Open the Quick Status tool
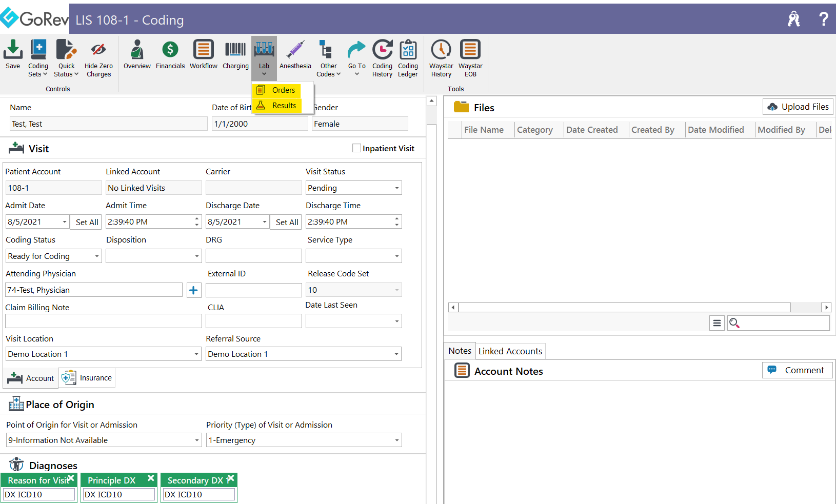This screenshot has height=504, width=836. point(66,58)
